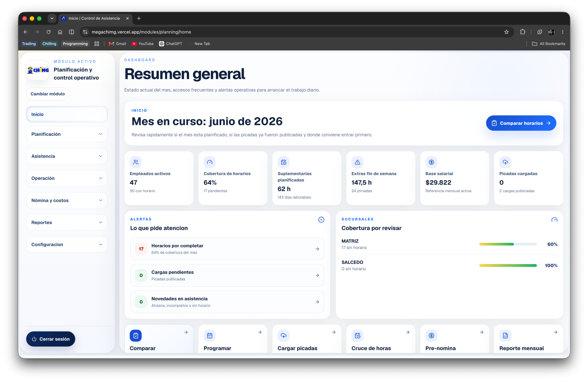Click the Pre-nomina dollar icon
Viewport: 588px width, 382px height.
click(431, 336)
